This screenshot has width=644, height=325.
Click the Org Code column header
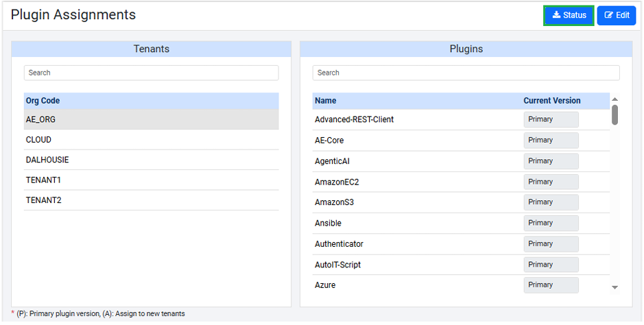[43, 101]
